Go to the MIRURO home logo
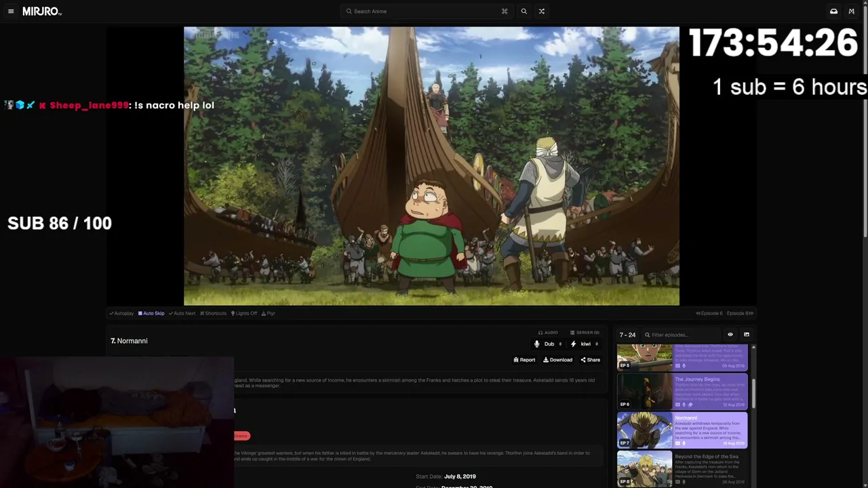 (x=42, y=12)
